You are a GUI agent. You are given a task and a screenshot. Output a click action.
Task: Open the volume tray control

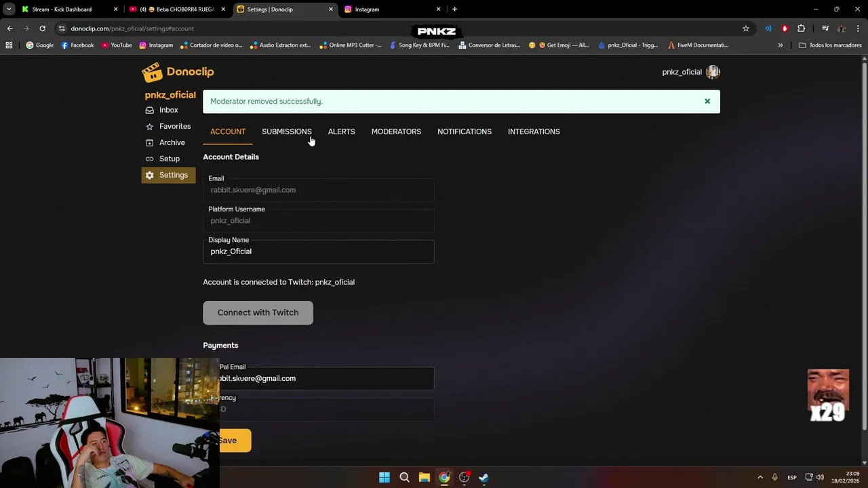tap(820, 477)
